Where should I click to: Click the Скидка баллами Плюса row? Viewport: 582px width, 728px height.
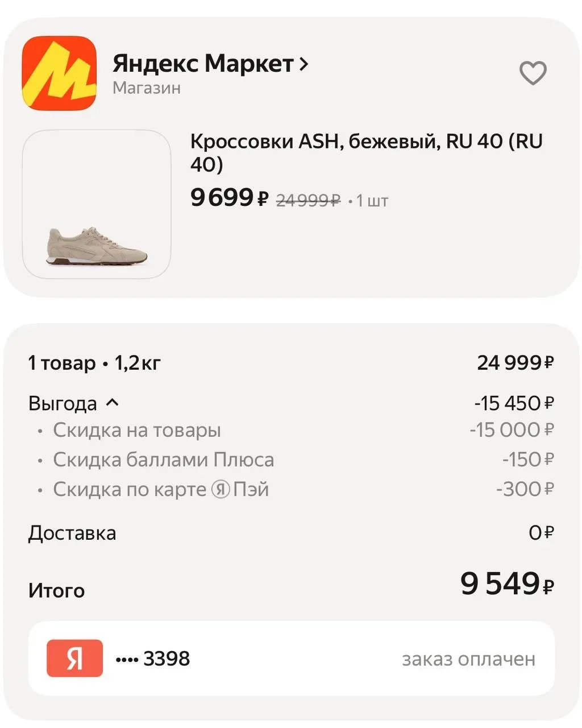click(x=164, y=460)
